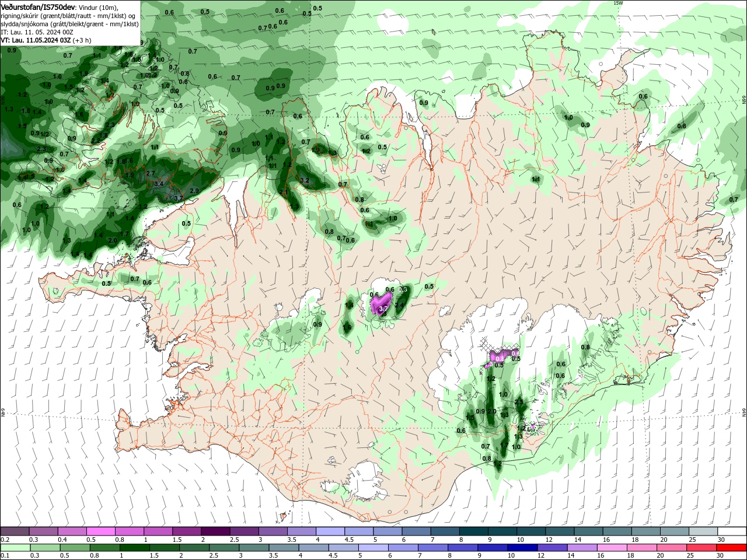Click the 15W longitude label at top edge
Image resolution: width=747 pixels, height=560 pixels.
pyautogui.click(x=618, y=3)
